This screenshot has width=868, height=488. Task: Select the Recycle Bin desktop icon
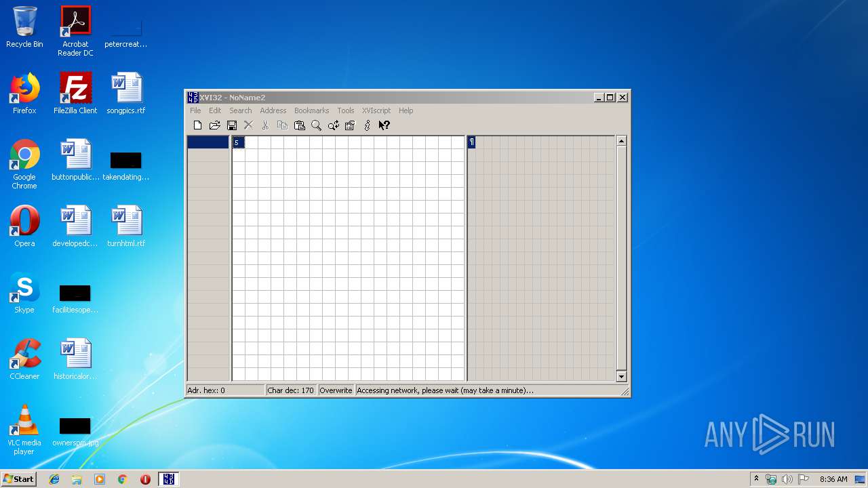[24, 27]
